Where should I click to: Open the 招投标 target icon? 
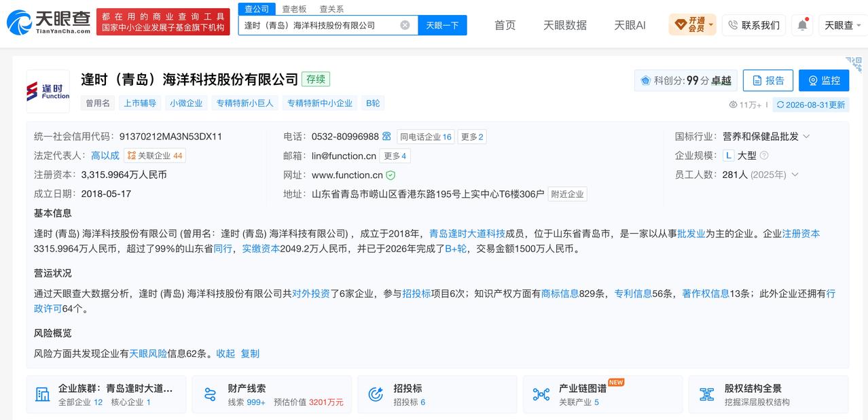pyautogui.click(x=376, y=394)
